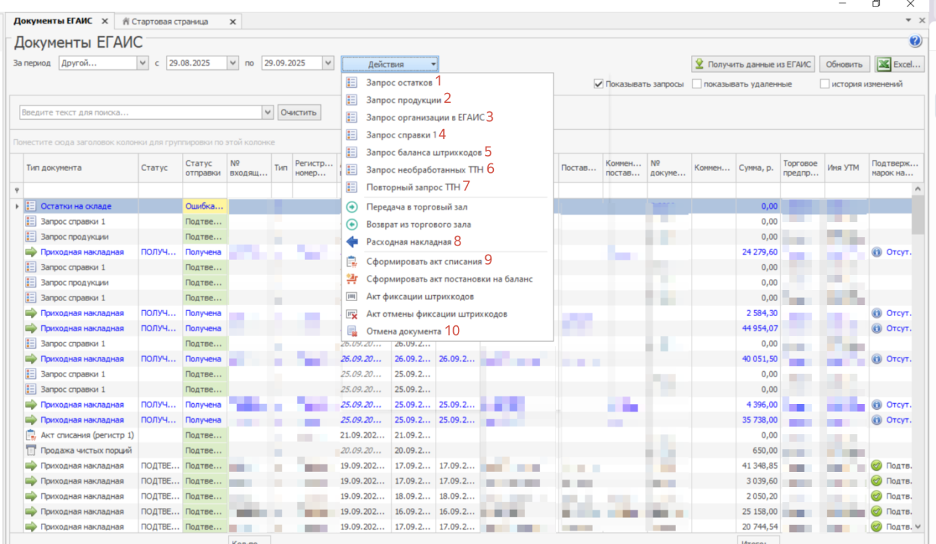Click the Продажа чистых порций row icon
Image resolution: width=936 pixels, height=544 pixels.
30,450
